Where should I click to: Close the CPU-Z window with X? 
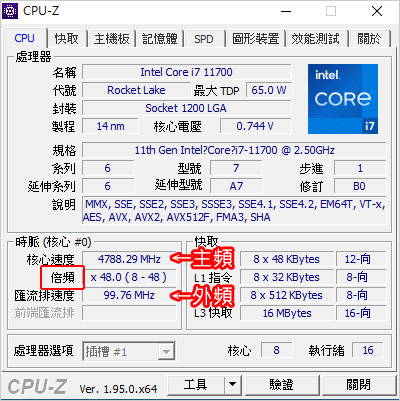(377, 11)
